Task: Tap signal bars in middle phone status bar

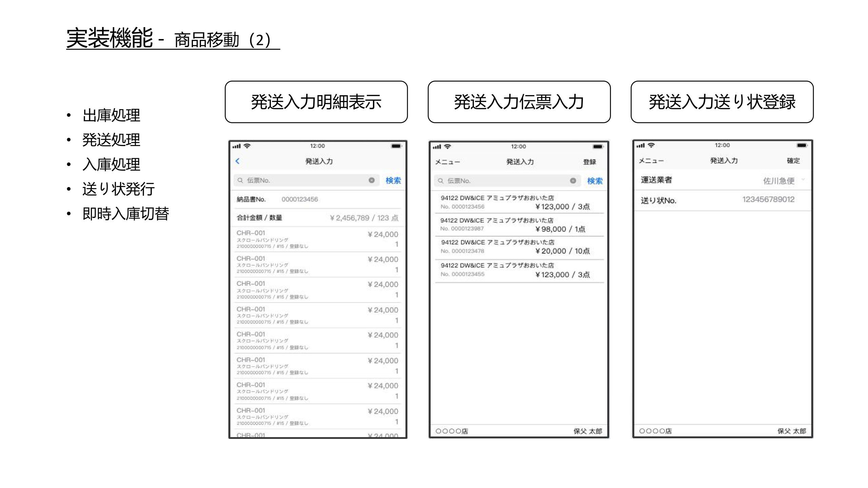Action: point(437,147)
